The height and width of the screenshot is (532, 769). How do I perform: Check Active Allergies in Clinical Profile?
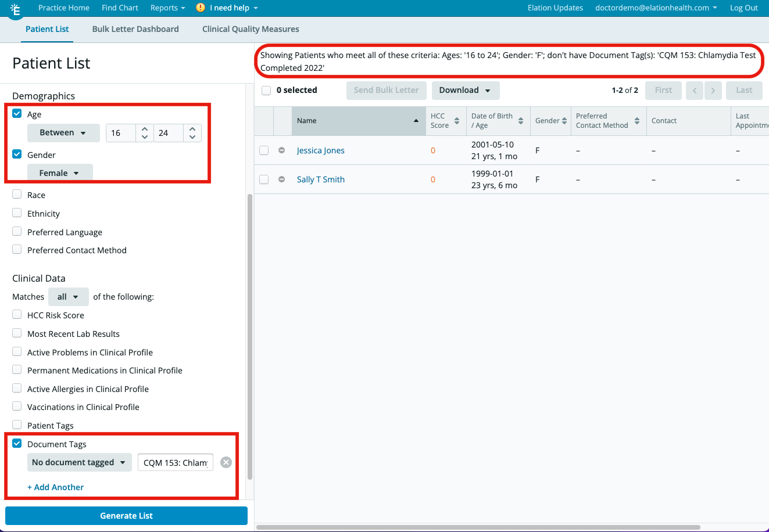click(x=17, y=389)
